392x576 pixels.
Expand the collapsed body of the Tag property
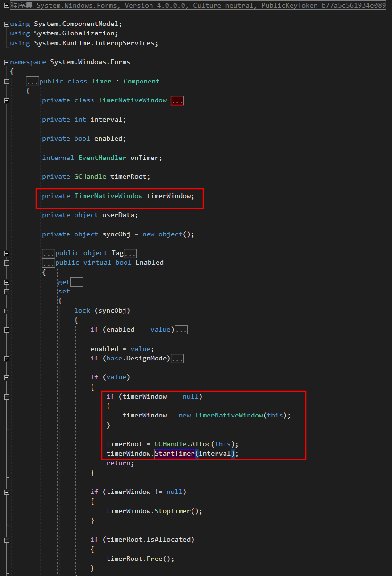pos(130,253)
